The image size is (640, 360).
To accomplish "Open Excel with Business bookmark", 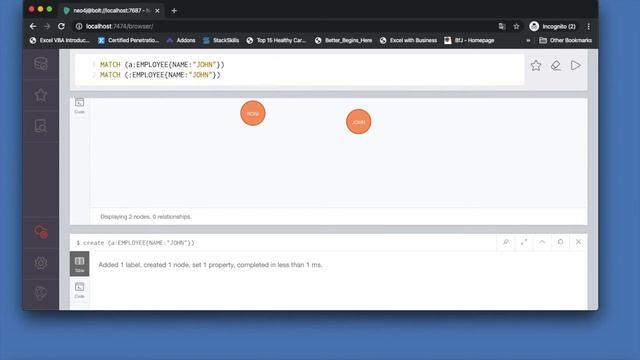I will [x=409, y=40].
